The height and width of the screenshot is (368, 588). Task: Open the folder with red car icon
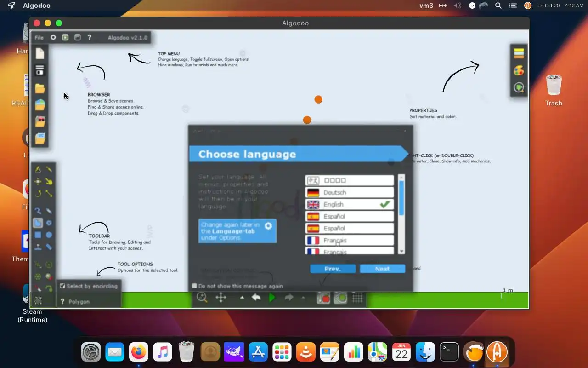coord(40,122)
